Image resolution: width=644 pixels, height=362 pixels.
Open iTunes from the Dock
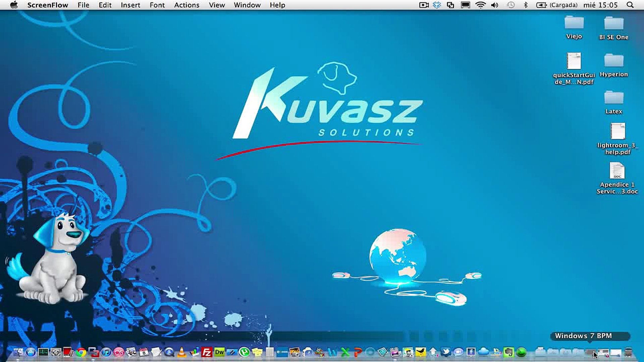(106, 352)
